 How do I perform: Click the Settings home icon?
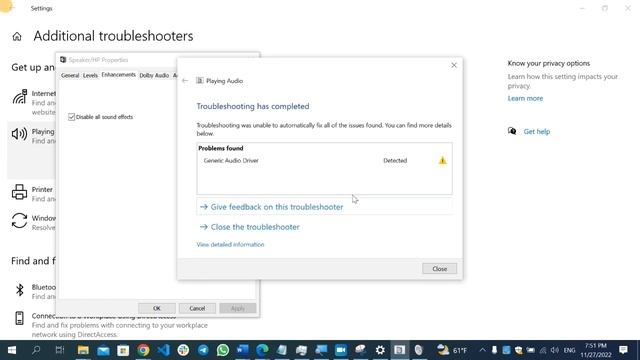[x=17, y=37]
